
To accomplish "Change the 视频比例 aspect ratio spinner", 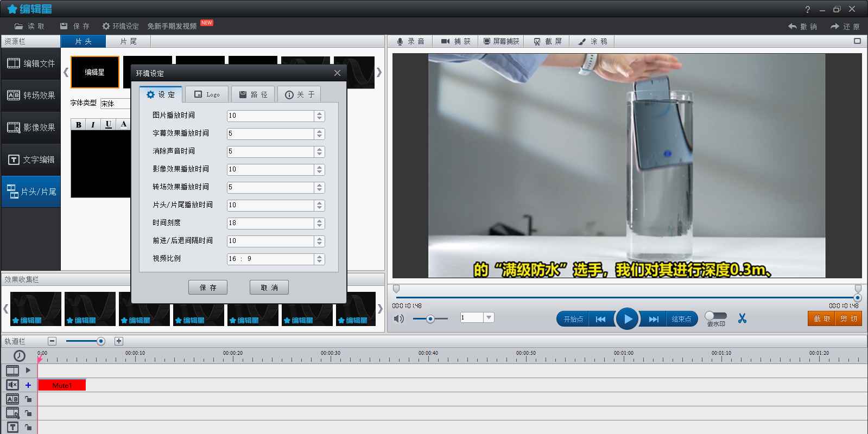I will [320, 259].
